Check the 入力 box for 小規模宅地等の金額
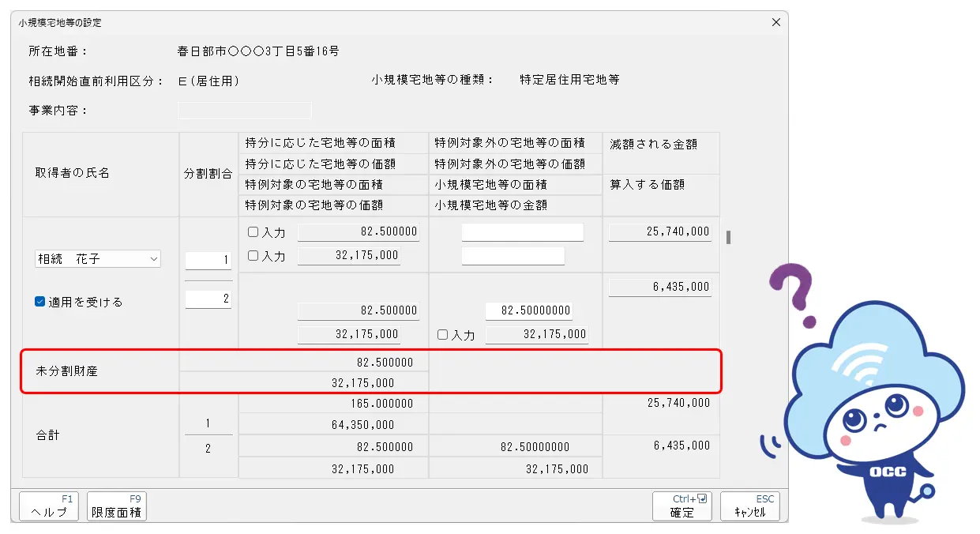 point(443,335)
